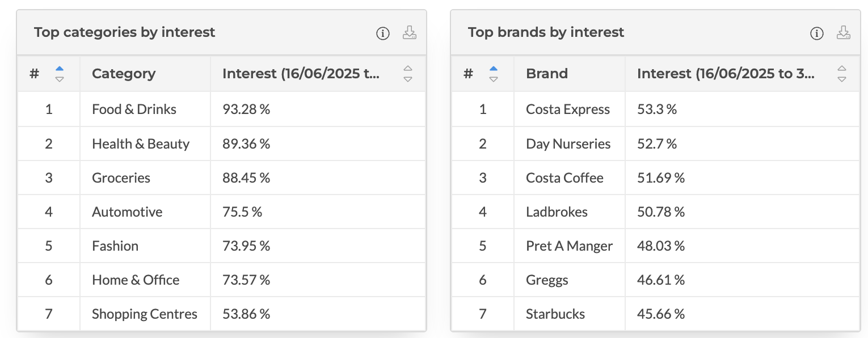The image size is (868, 338).
Task: Select the Shopping Centres row
Action: pos(145,314)
